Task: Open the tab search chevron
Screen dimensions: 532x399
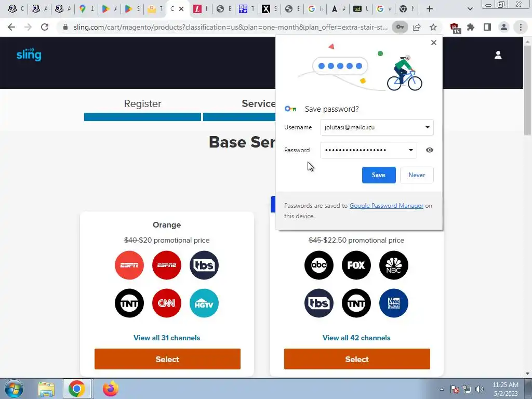Action: pos(470,9)
